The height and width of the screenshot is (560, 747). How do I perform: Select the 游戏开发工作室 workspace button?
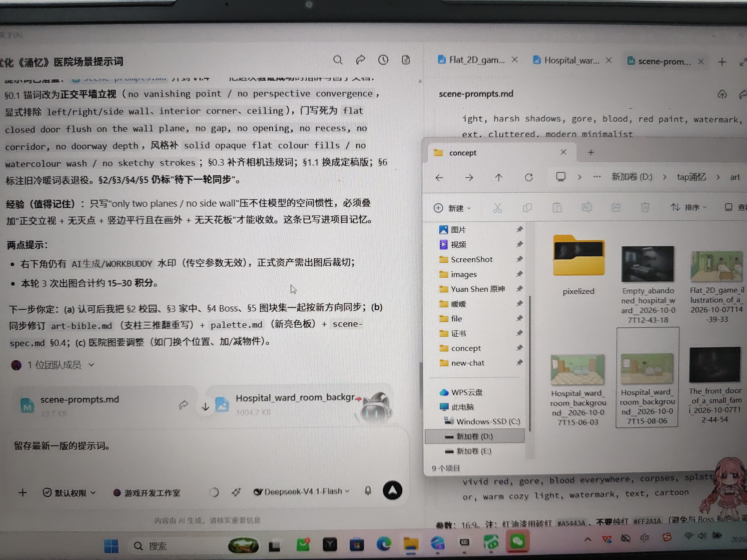(x=147, y=493)
